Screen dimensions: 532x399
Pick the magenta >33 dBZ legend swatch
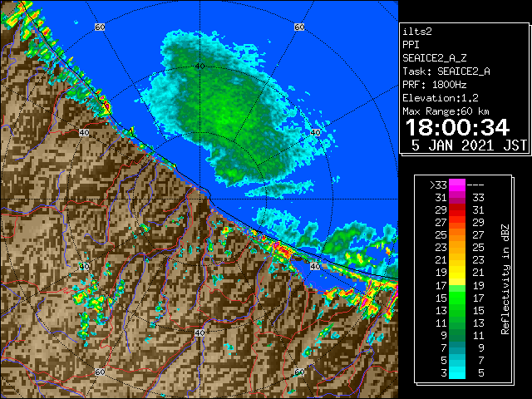[457, 185]
